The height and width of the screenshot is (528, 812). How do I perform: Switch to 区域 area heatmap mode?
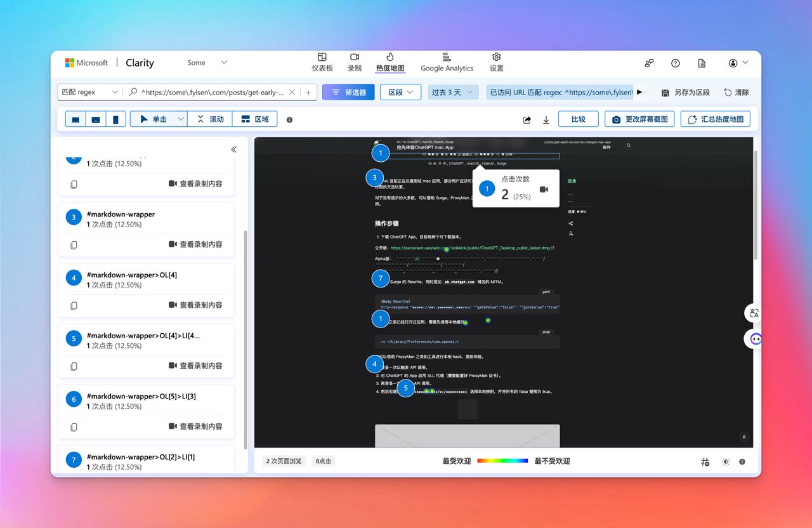point(254,119)
